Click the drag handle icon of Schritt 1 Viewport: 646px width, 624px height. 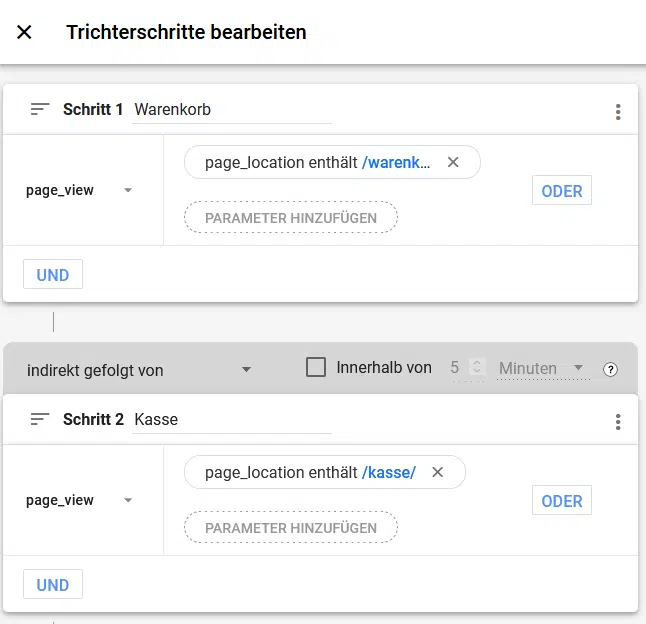40,109
